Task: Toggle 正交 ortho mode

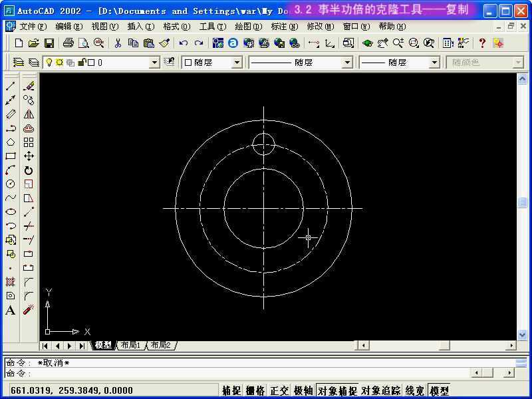Action: 279,390
